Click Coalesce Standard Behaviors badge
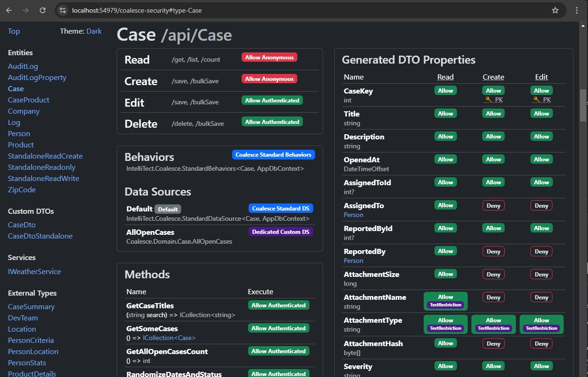Image resolution: width=588 pixels, height=377 pixels. pos(273,155)
